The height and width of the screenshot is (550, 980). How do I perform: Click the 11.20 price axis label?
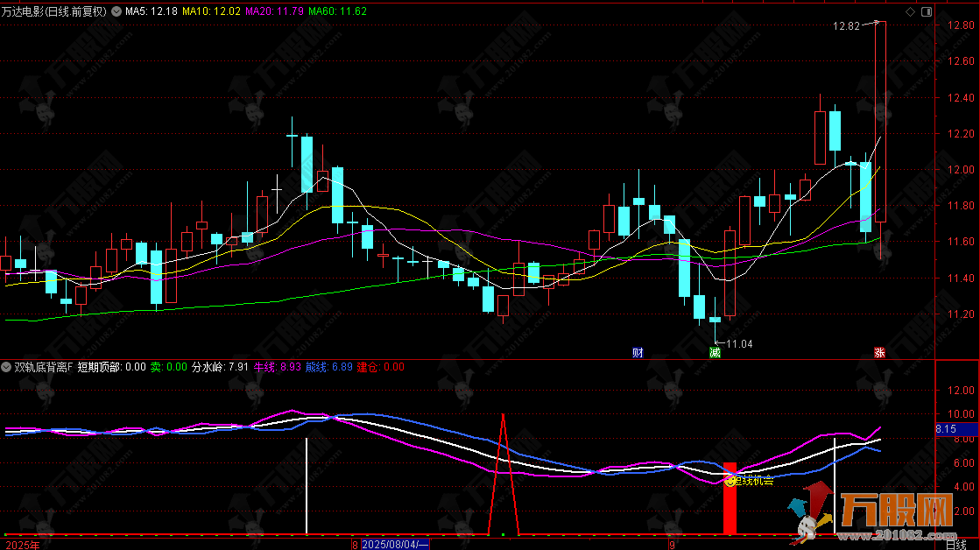[x=961, y=314]
